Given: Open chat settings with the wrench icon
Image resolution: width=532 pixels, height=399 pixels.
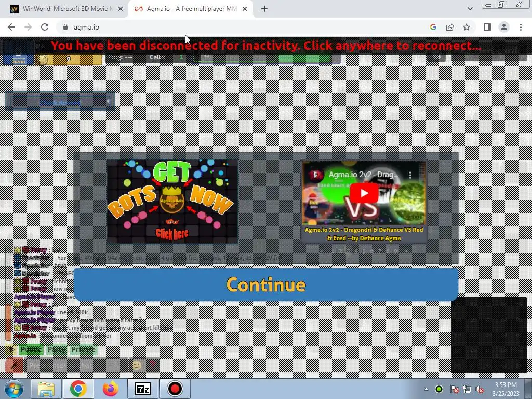Looking at the screenshot, I should point(14,365).
